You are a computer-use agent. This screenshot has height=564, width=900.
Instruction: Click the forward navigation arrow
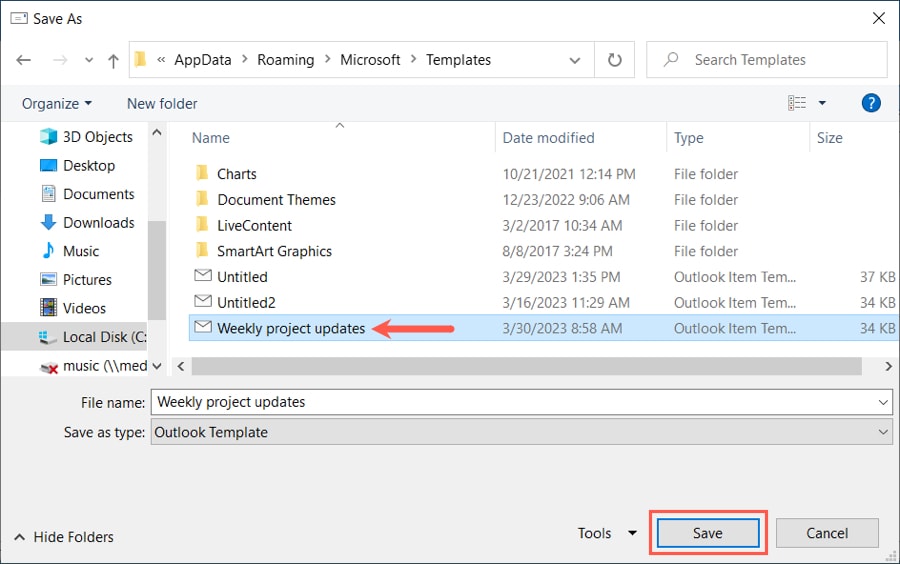coord(60,60)
